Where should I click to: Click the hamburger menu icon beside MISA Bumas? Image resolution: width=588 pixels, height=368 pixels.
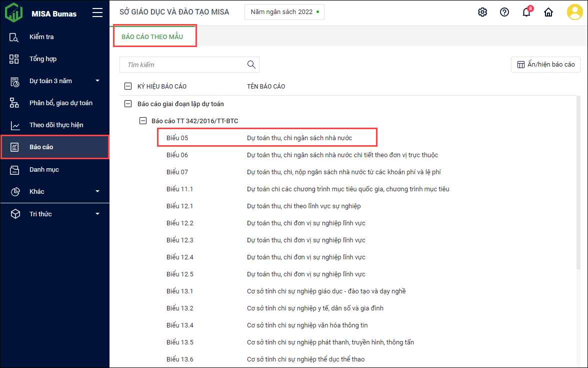click(x=97, y=14)
